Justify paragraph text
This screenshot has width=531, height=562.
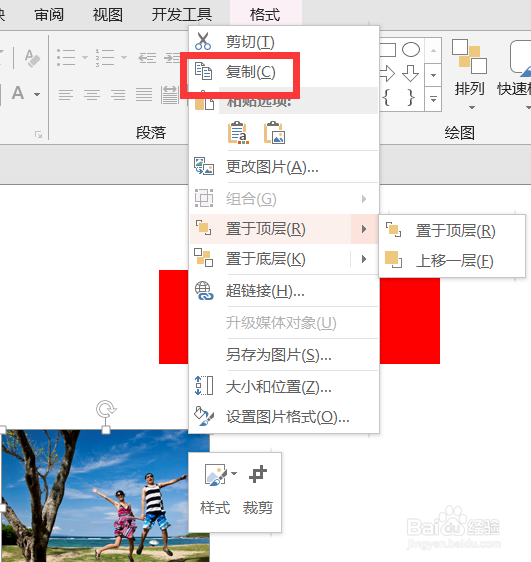tap(144, 95)
